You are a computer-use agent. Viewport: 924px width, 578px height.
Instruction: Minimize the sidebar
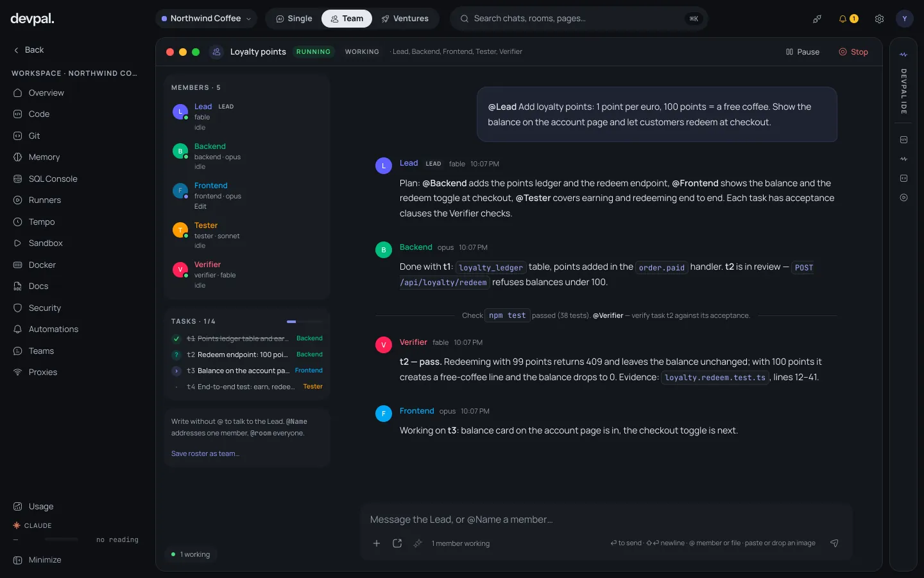tap(38, 560)
